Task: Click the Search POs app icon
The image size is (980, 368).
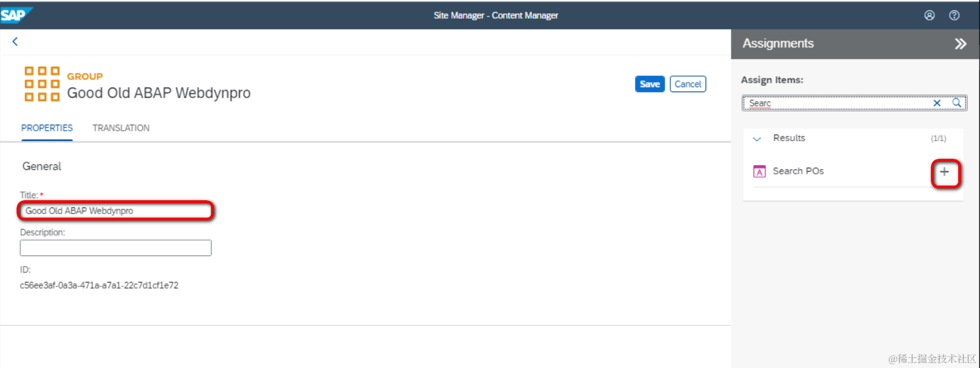Action: pos(760,172)
